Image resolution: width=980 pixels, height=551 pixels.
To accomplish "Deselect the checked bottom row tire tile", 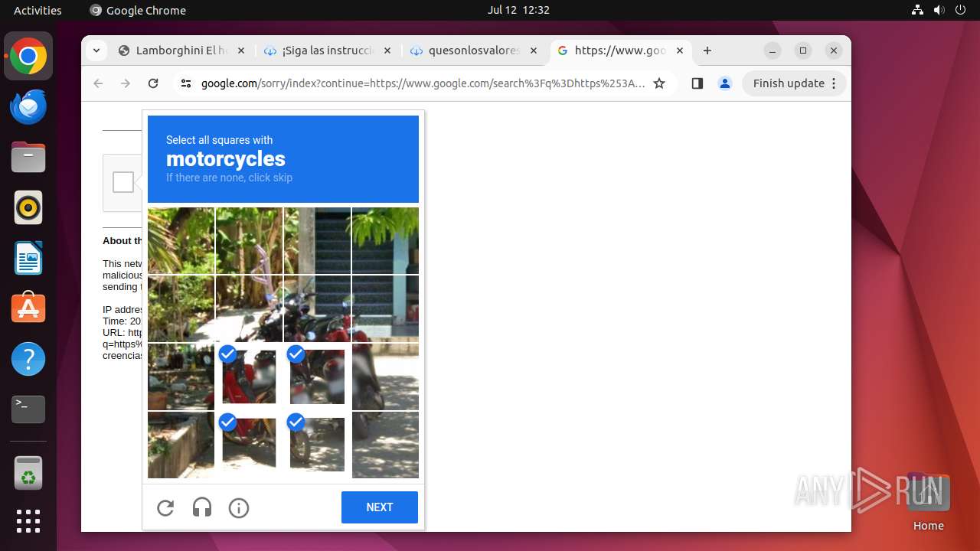I will pos(317,445).
